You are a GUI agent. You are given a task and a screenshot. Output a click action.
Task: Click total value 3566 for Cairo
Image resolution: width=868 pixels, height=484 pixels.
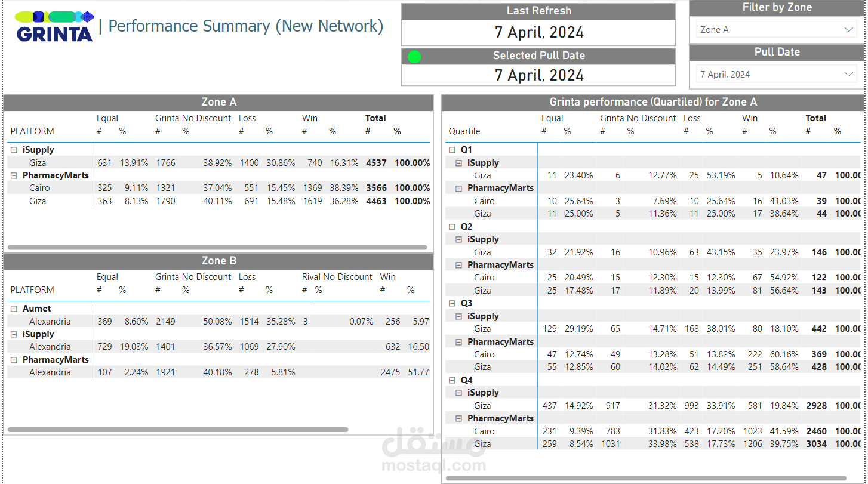pos(377,188)
